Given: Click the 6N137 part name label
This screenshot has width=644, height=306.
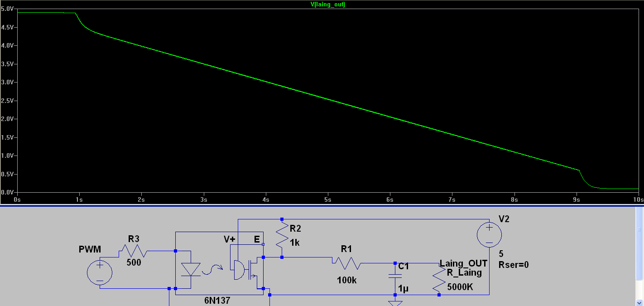Looking at the screenshot, I should (217, 300).
